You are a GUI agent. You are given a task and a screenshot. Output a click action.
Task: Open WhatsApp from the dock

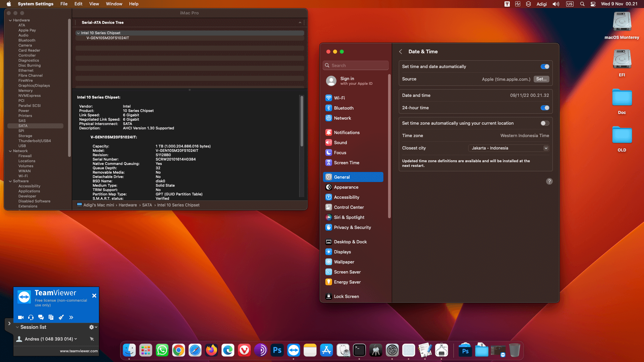tap(162, 350)
